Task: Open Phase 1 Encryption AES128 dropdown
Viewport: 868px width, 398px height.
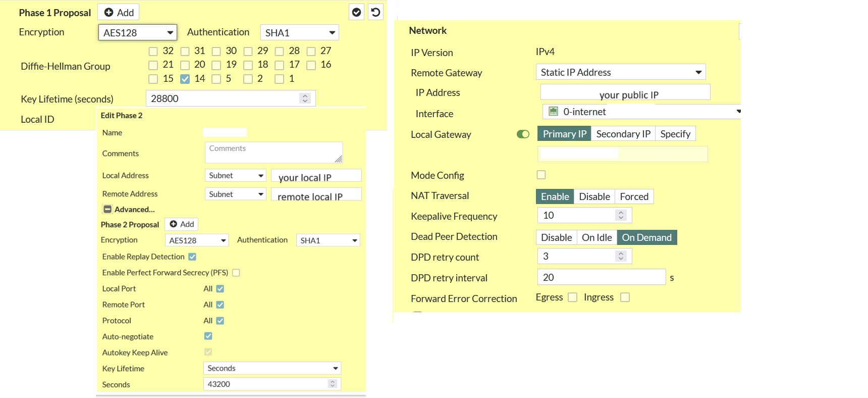Action: point(138,33)
